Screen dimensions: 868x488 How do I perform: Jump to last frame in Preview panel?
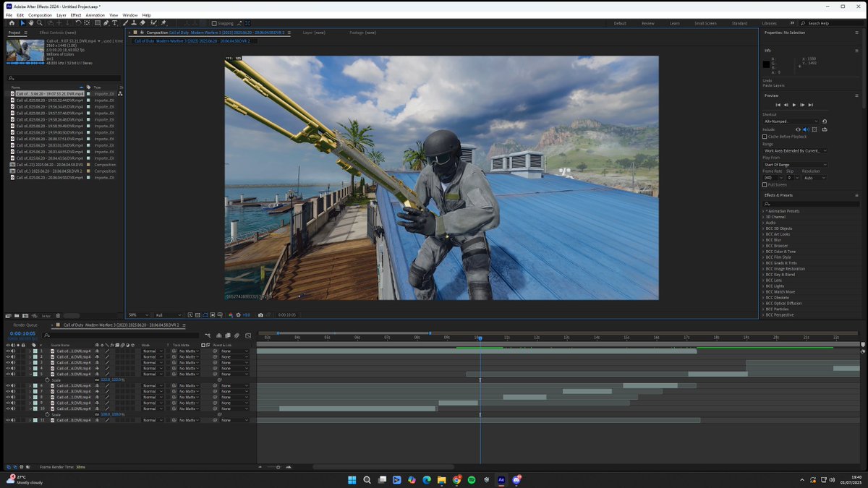coord(811,105)
